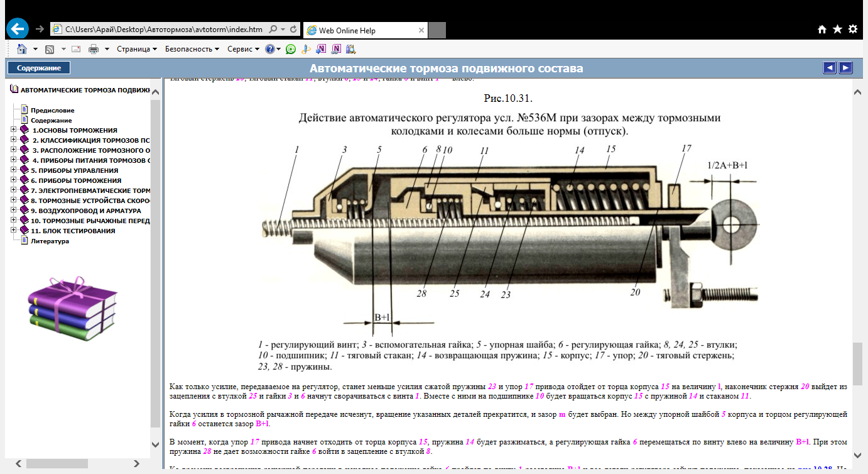The height and width of the screenshot is (474, 868).
Task: Open the browser Home star icon
Action: (822, 30)
